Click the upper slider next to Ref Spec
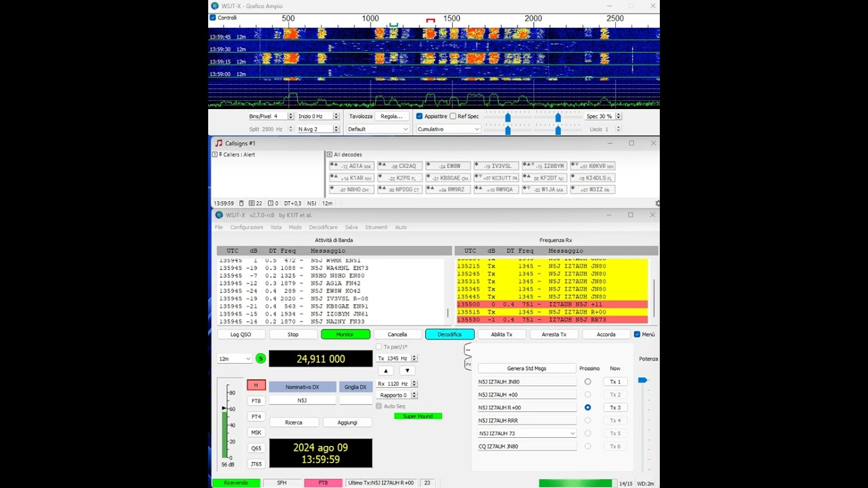Screen dimensions: 868x488 [x=508, y=118]
